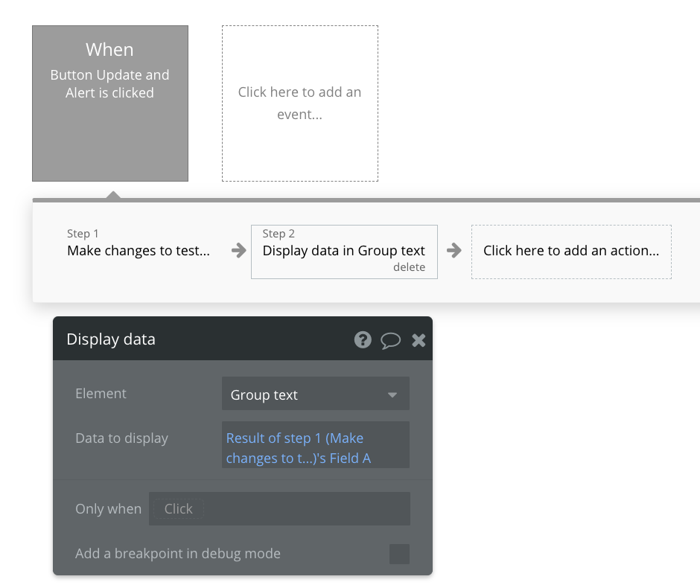Click the Only when label
Viewport: 700px width, 588px height.
coord(108,509)
